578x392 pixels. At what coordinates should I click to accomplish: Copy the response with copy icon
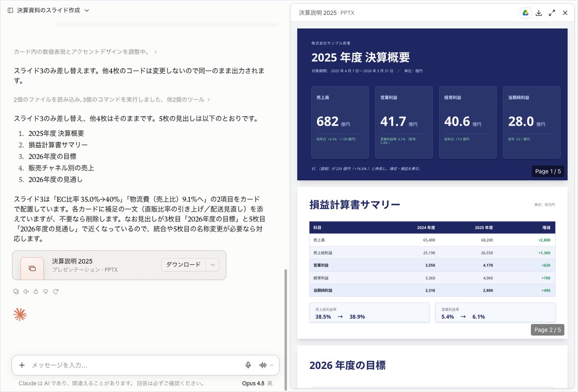[16, 291]
